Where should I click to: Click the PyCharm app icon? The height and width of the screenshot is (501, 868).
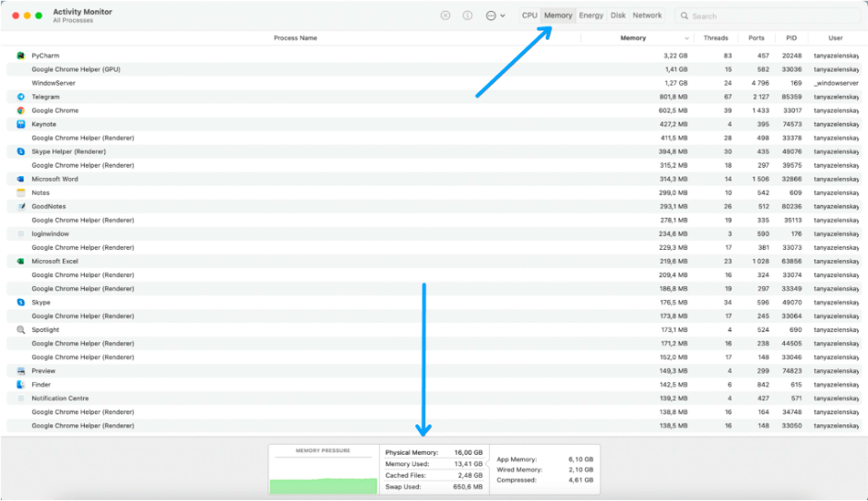tap(20, 55)
